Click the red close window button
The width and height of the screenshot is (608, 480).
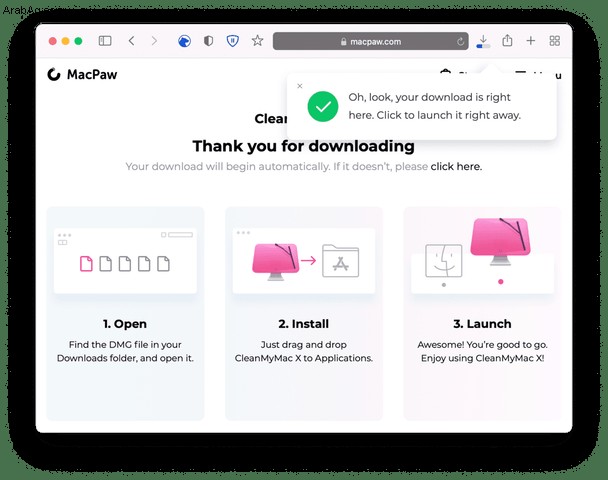click(53, 41)
